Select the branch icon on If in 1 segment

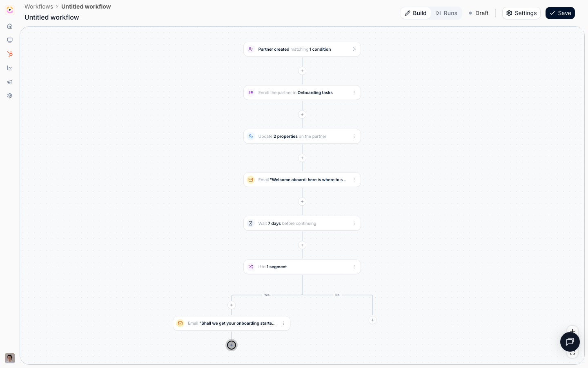(251, 267)
